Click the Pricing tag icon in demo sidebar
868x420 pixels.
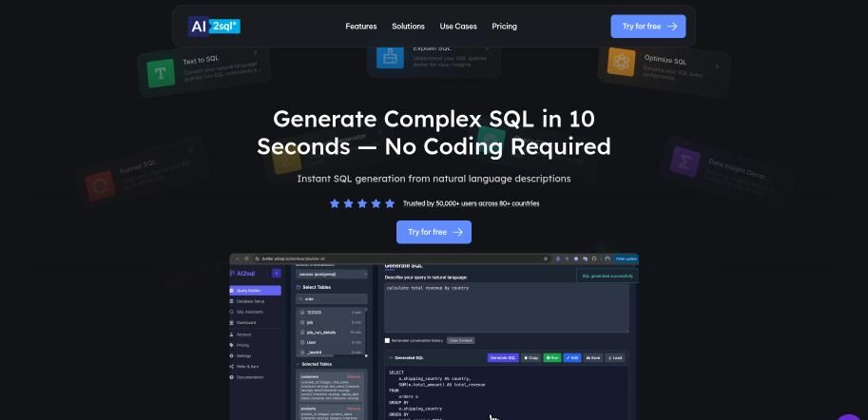click(x=231, y=345)
